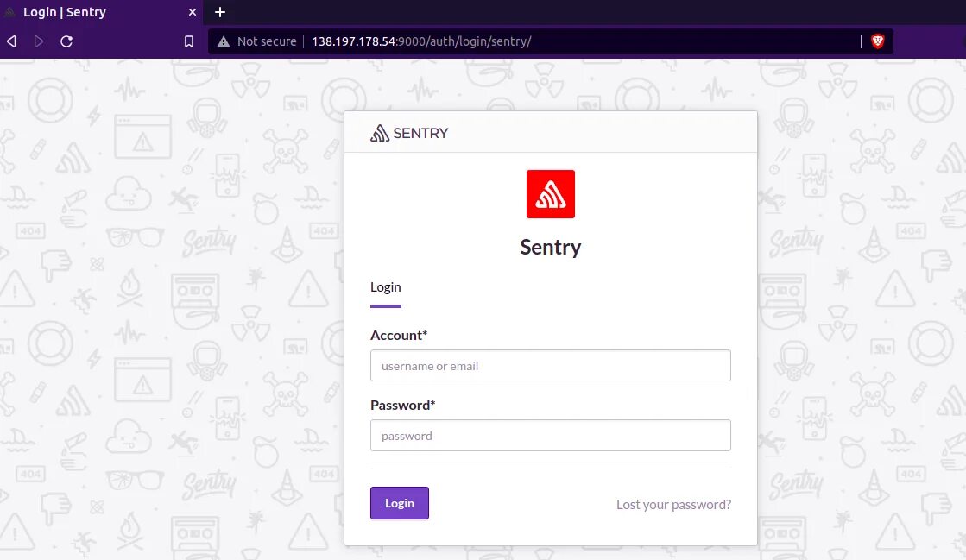The image size is (966, 560).
Task: Click the Sentry organization name heading
Action: point(550,247)
